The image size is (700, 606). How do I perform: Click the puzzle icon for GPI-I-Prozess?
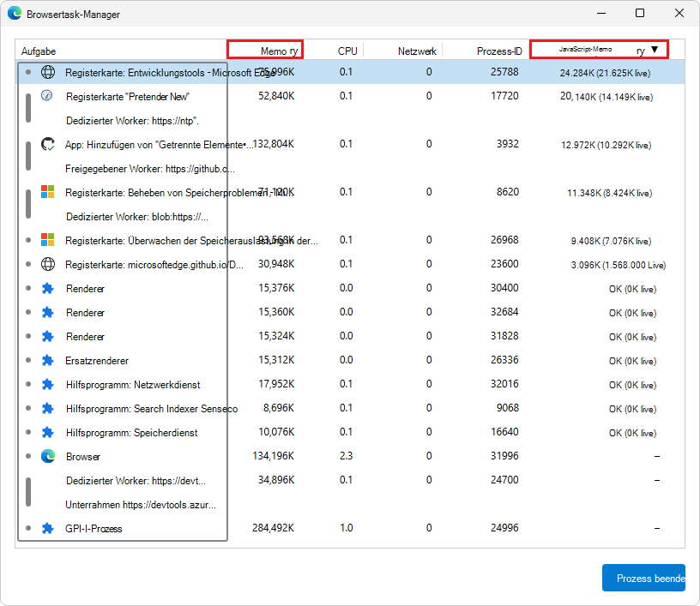(x=48, y=528)
